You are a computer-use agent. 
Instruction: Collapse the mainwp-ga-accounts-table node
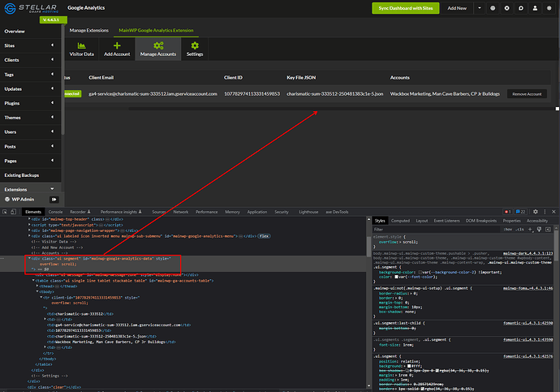[33, 281]
